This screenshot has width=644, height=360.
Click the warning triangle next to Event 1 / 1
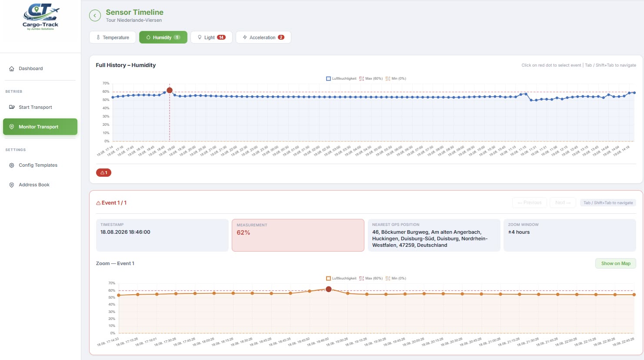[x=98, y=203]
